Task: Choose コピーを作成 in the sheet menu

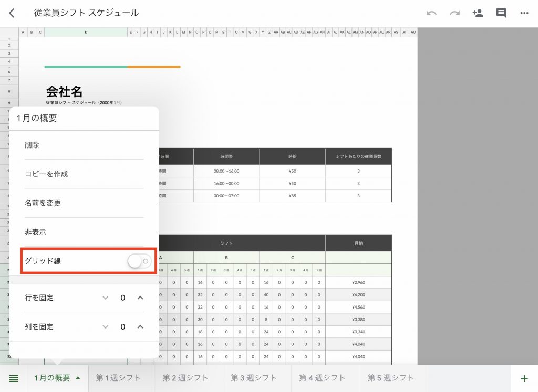Action: (46, 174)
